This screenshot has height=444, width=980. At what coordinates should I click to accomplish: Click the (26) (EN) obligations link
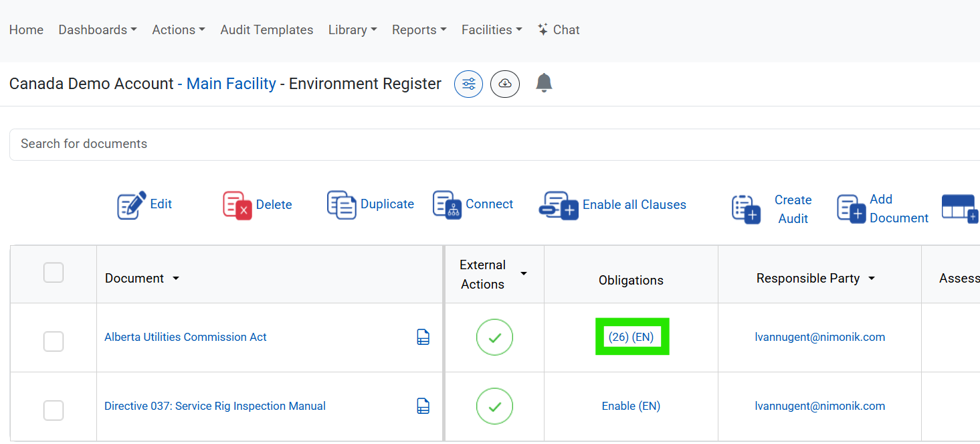coord(631,337)
